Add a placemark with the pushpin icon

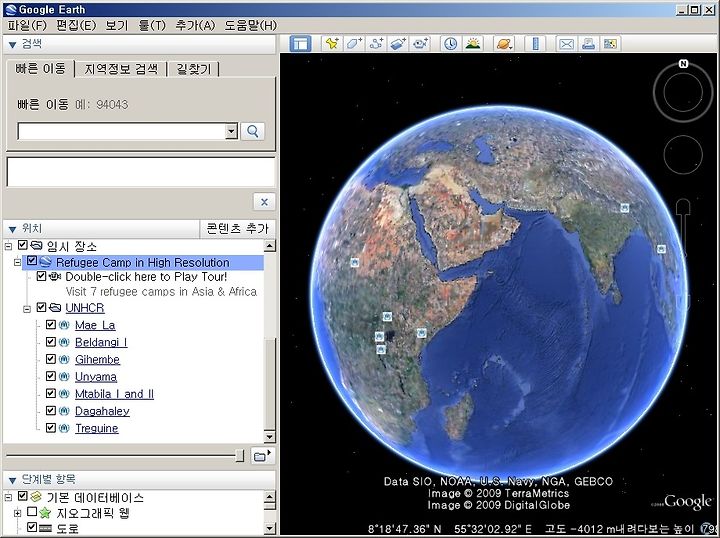tap(332, 44)
